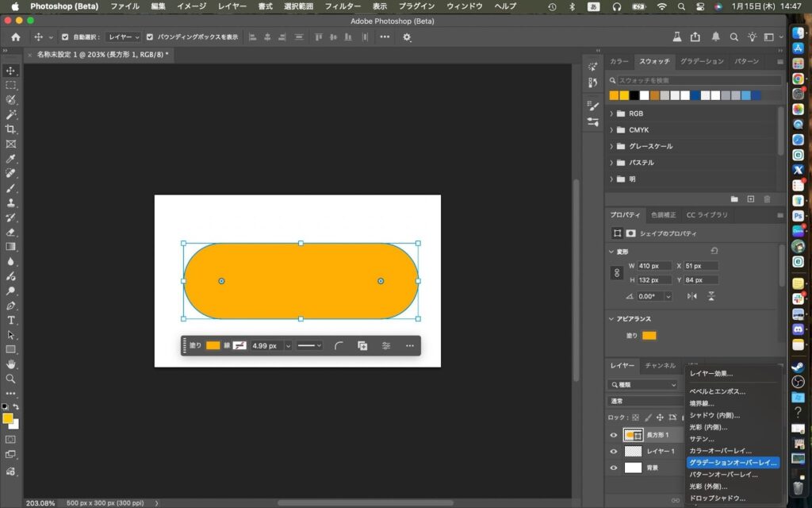
Task: Click the Home icon in the options bar
Action: pos(16,37)
